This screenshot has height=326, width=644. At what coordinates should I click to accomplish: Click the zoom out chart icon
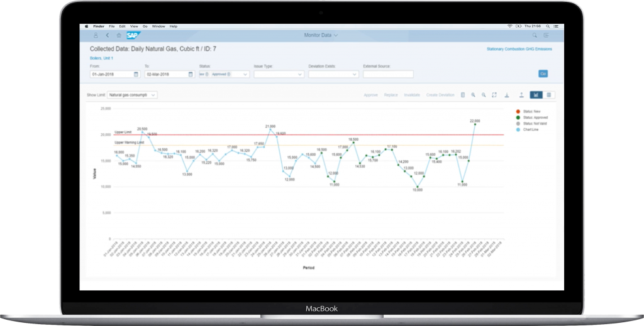tap(484, 95)
